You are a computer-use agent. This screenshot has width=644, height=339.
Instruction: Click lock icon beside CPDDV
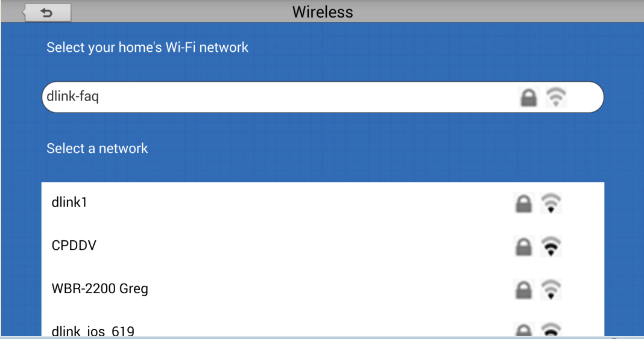pos(523,246)
